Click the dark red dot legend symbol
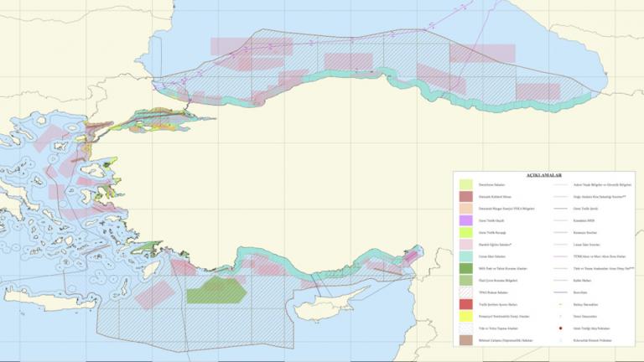Image resolution: width=644 pixels, height=362 pixels. [559, 328]
